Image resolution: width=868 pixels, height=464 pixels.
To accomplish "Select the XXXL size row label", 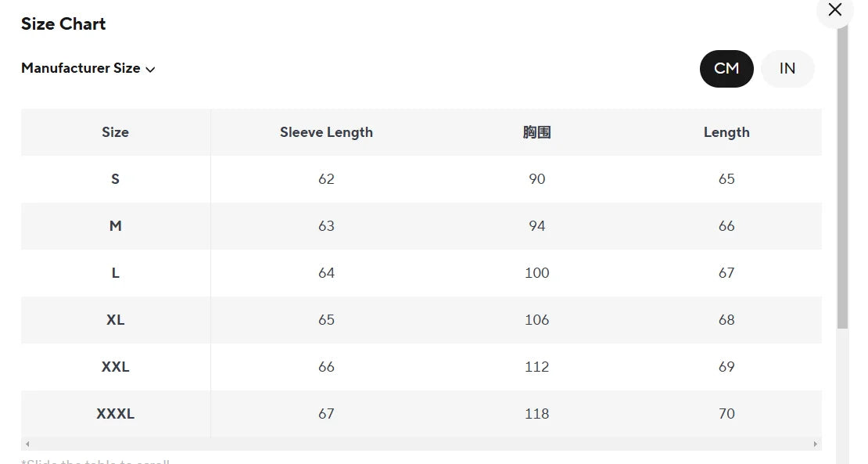I will (115, 414).
